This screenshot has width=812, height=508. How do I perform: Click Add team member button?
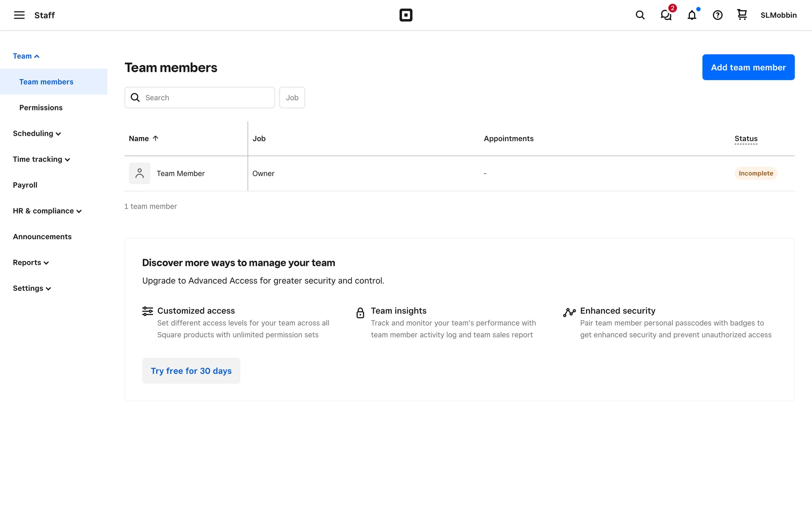click(x=748, y=67)
